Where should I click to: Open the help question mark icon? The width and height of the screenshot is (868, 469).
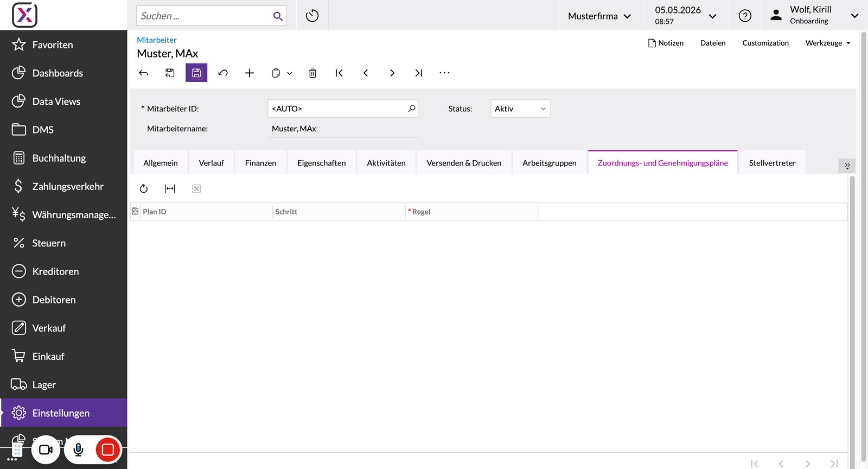(x=745, y=16)
